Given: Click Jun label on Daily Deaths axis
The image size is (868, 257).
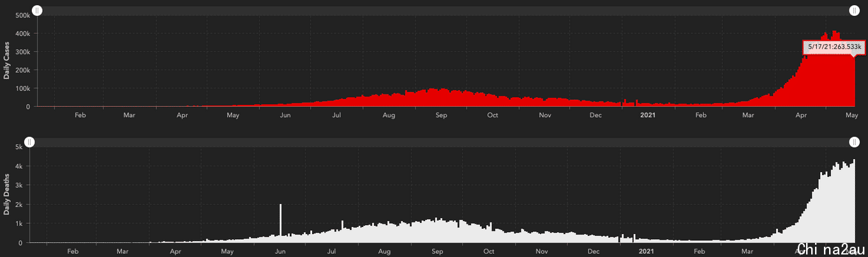Looking at the screenshot, I should (280, 252).
